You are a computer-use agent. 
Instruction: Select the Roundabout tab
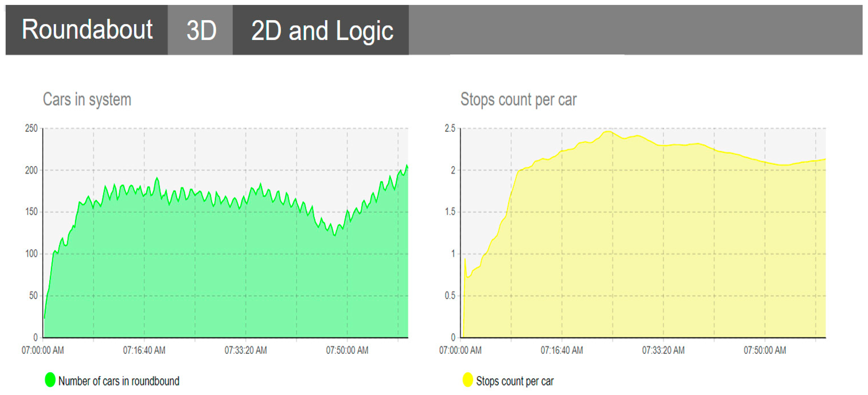point(87,30)
